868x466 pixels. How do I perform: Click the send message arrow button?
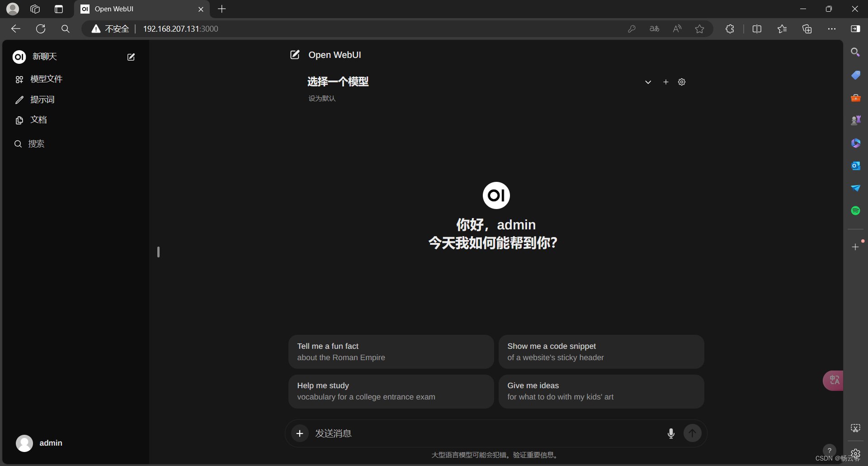coord(692,433)
